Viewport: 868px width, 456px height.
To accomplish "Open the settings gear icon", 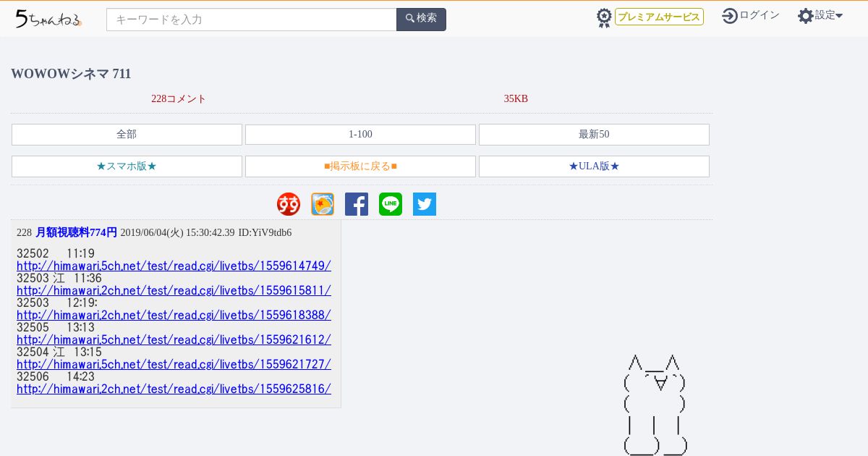I will (806, 15).
